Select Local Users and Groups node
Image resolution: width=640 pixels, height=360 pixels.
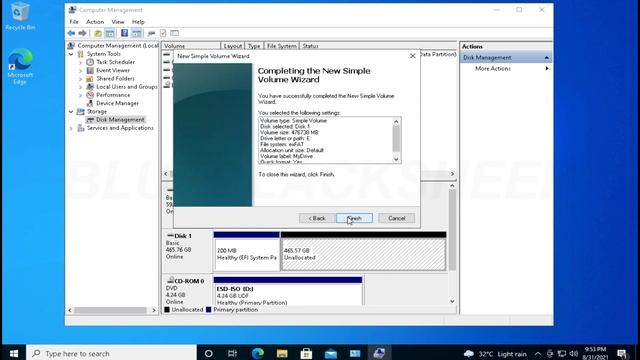click(x=127, y=87)
